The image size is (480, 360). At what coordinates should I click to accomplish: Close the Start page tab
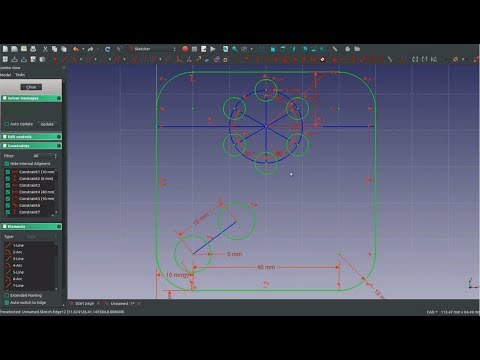coord(98,304)
